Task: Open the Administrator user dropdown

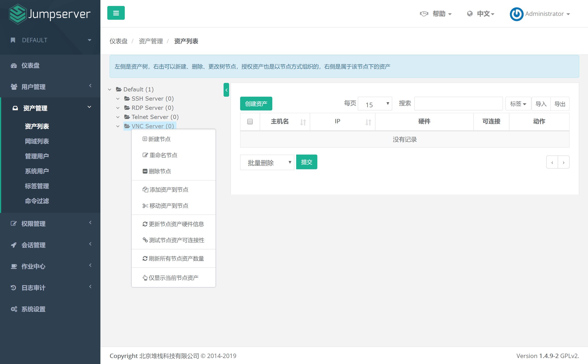Action: coord(547,14)
